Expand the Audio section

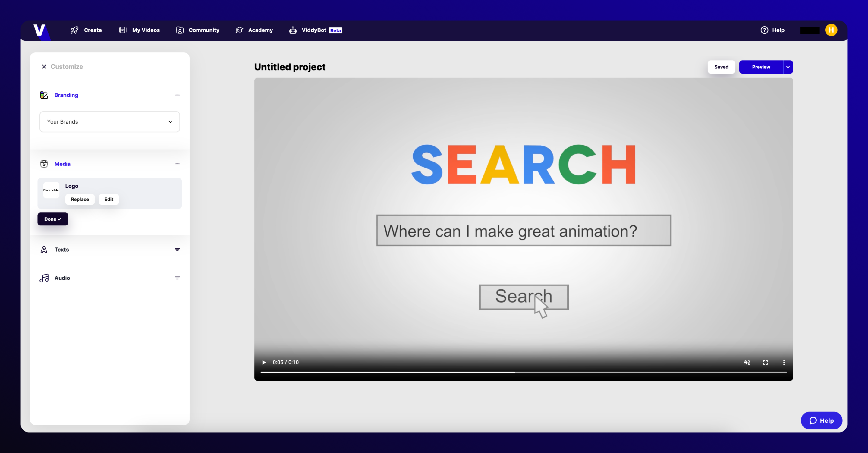177,278
